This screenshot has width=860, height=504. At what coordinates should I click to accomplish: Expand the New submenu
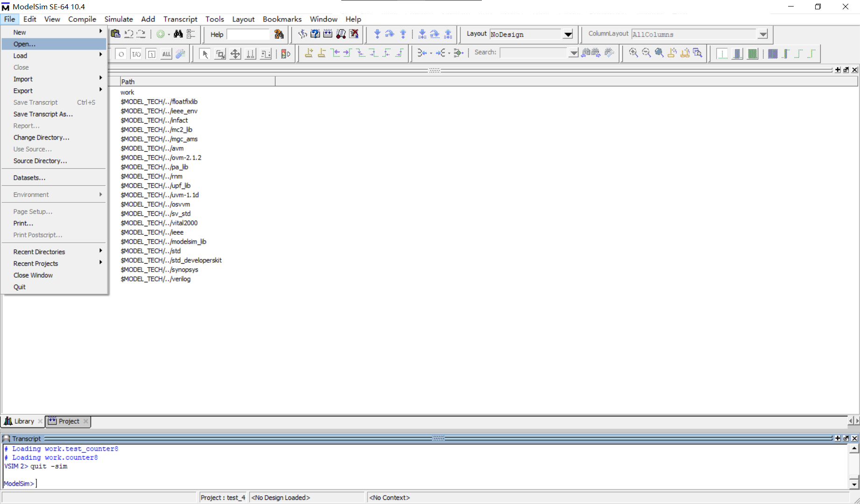54,32
